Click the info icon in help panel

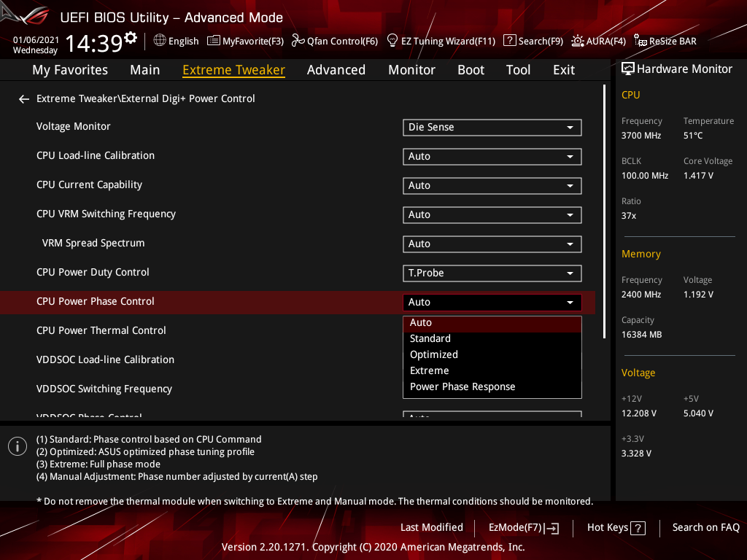(18, 446)
